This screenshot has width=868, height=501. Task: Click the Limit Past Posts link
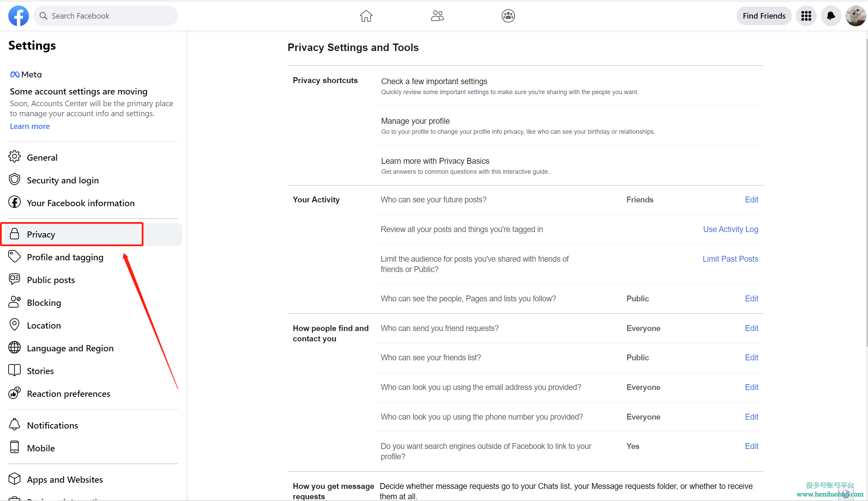point(730,259)
